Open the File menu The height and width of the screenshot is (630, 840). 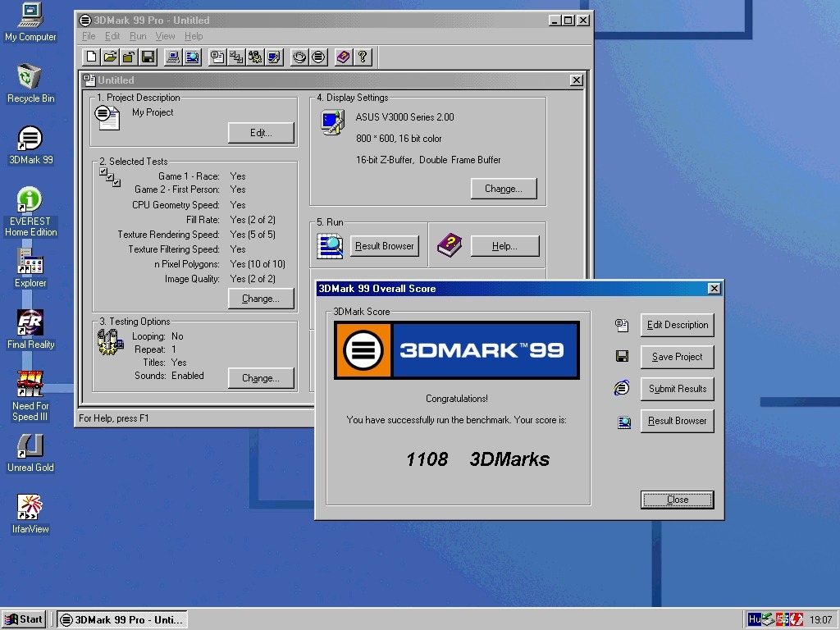(89, 36)
